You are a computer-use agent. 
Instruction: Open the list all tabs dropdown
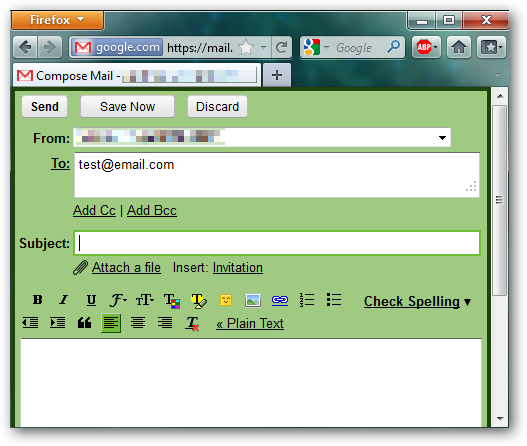click(x=497, y=74)
